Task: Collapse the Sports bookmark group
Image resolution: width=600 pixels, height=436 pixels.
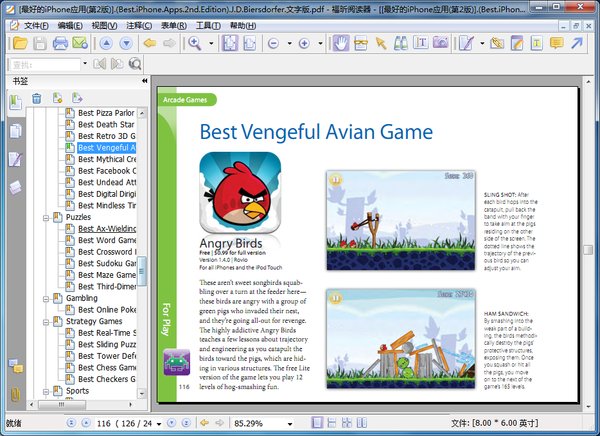Action: 46,392
